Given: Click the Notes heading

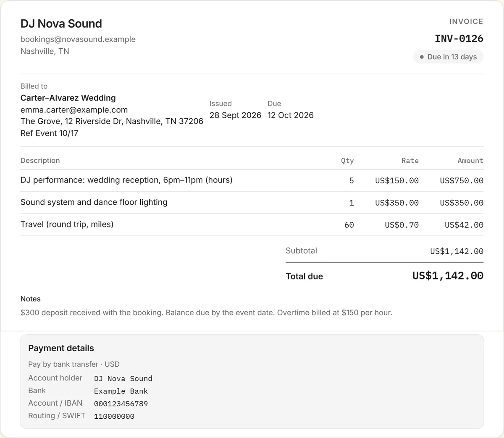Looking at the screenshot, I should click(x=31, y=299).
